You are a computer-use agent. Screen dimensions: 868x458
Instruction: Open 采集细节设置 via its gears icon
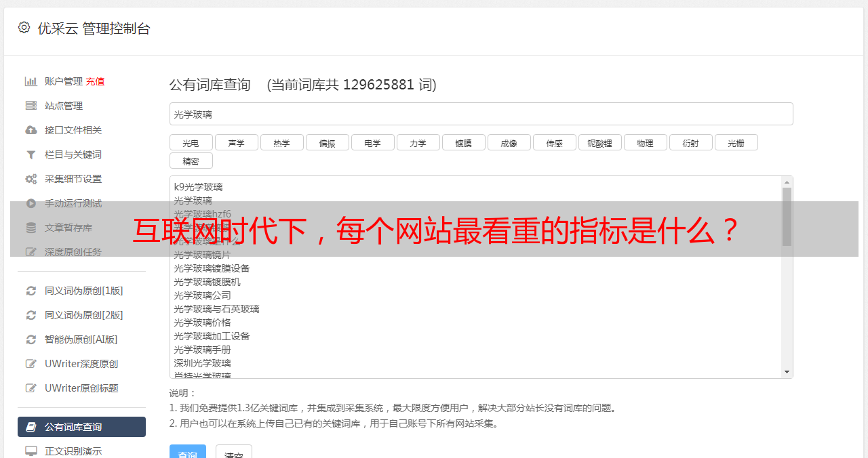[x=31, y=179]
